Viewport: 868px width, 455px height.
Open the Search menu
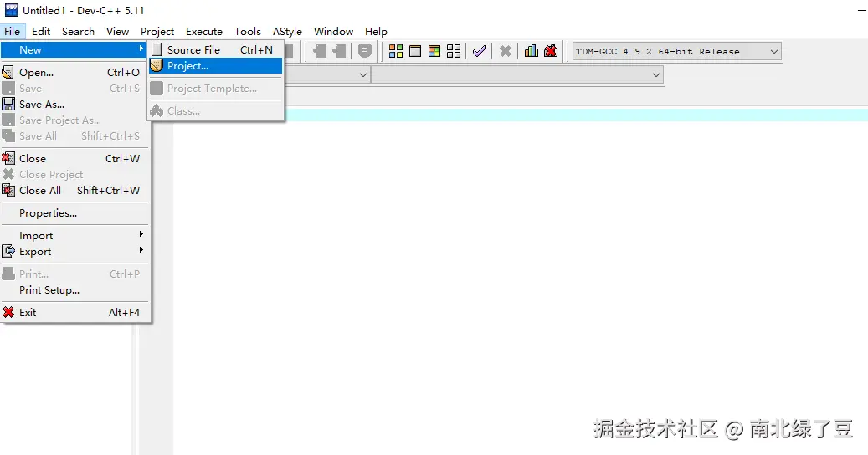(78, 32)
